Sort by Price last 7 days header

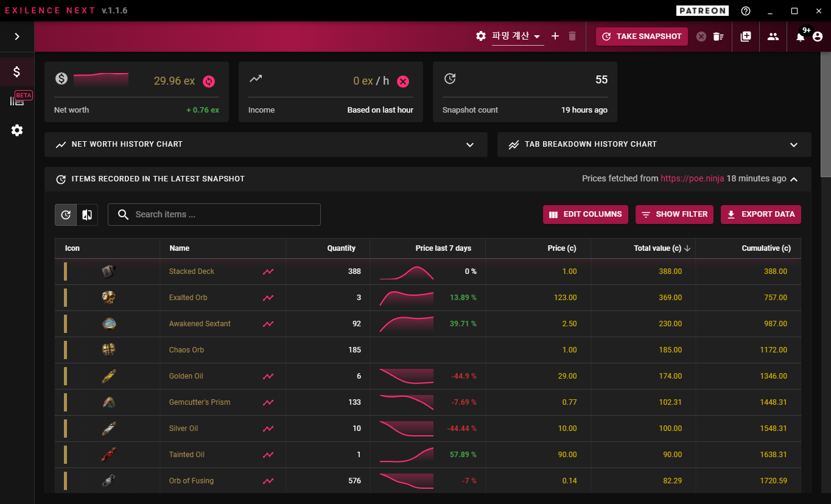point(443,248)
